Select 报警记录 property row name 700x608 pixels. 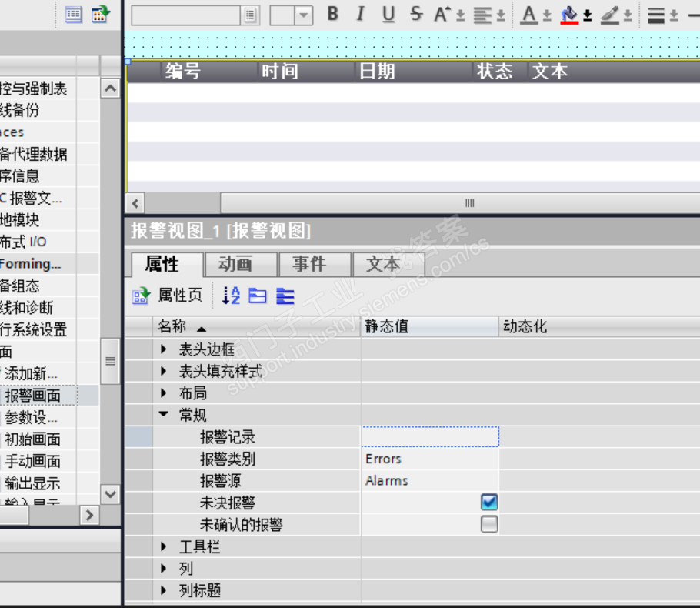tap(228, 436)
